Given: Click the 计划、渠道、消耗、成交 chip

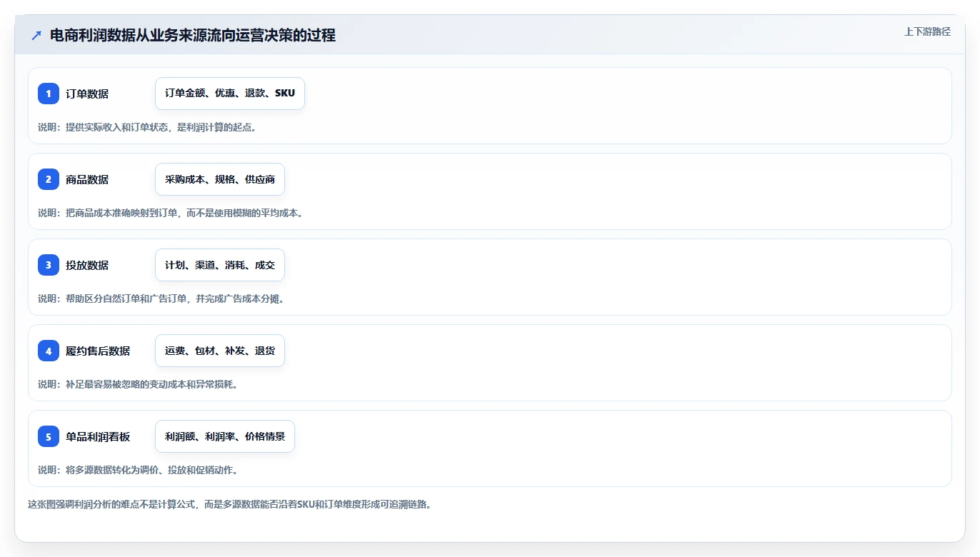Looking at the screenshot, I should [x=220, y=265].
